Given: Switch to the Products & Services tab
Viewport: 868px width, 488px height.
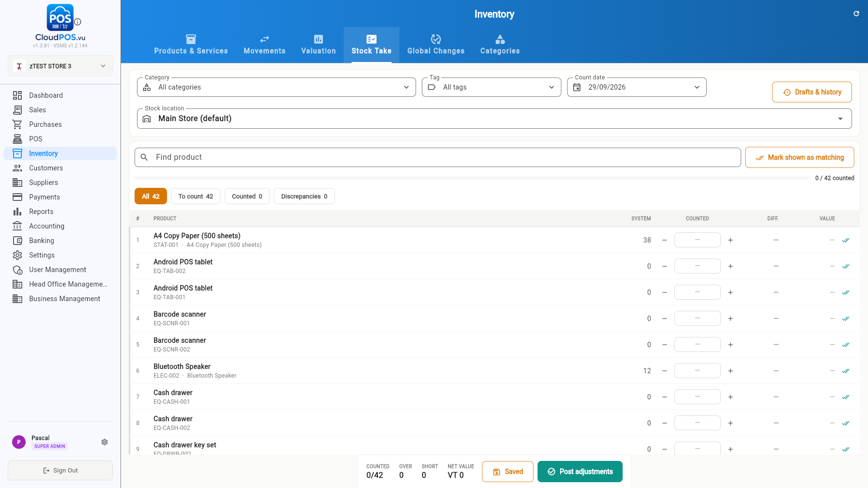Looking at the screenshot, I should [191, 45].
